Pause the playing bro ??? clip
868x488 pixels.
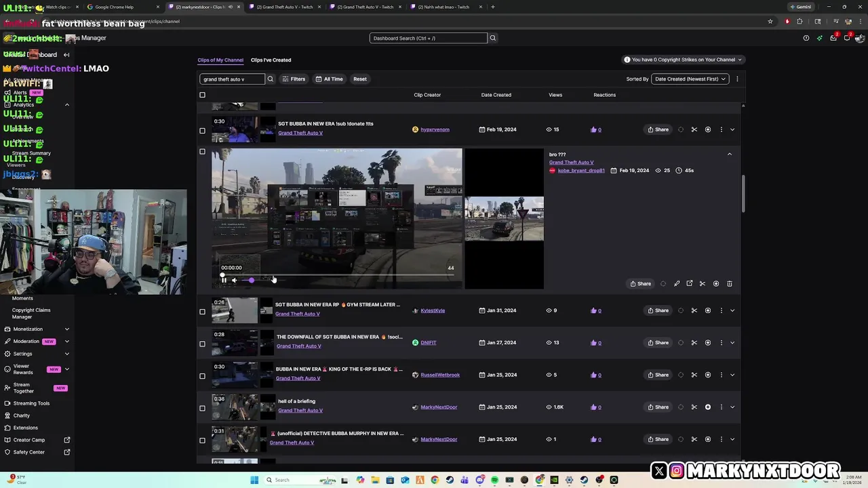pyautogui.click(x=224, y=280)
